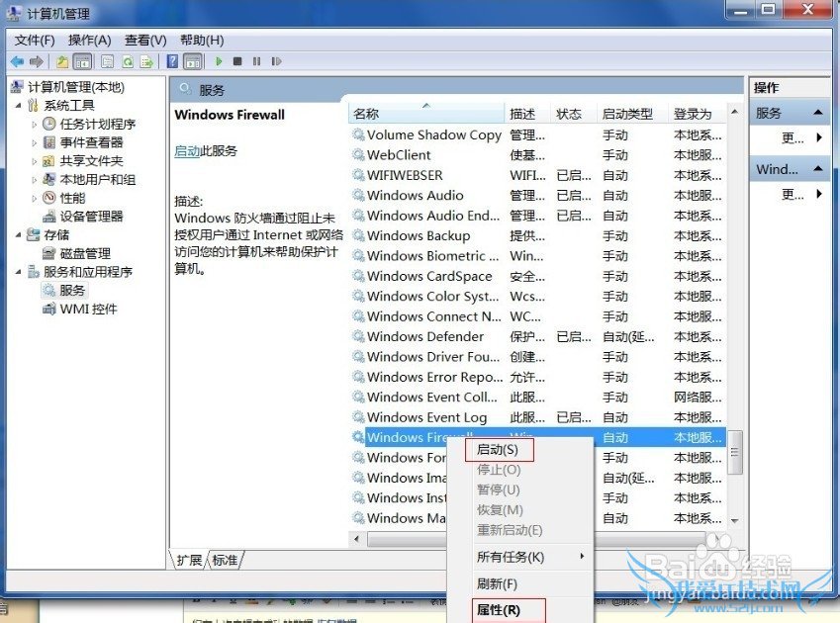Click the Refresh toolbar icon
Viewport: 840px width, 623px height.
[128, 61]
